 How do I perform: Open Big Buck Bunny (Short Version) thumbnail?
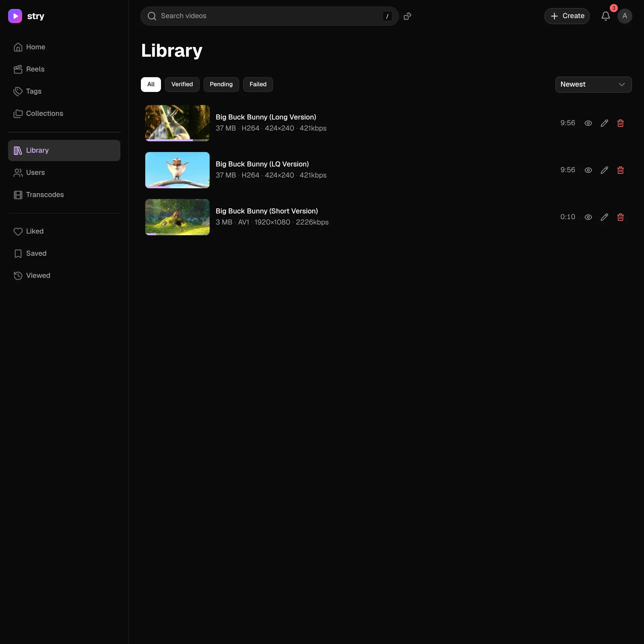point(177,217)
